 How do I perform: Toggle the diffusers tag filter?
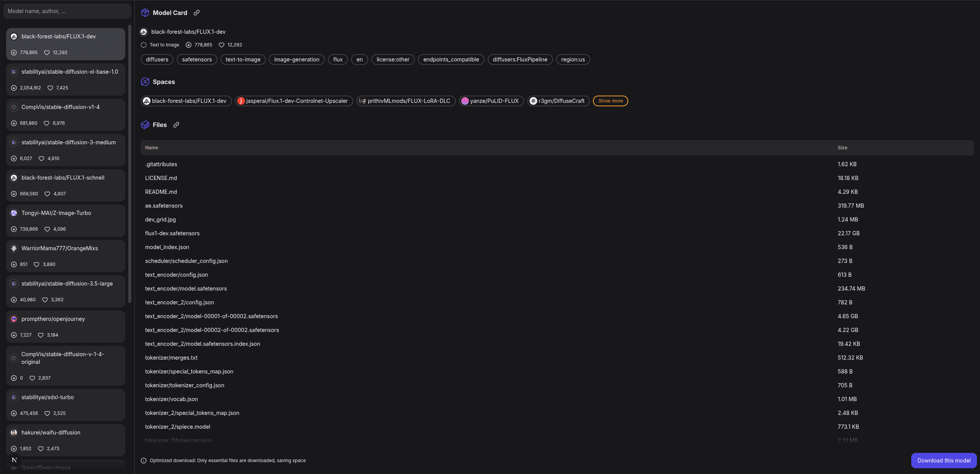157,59
